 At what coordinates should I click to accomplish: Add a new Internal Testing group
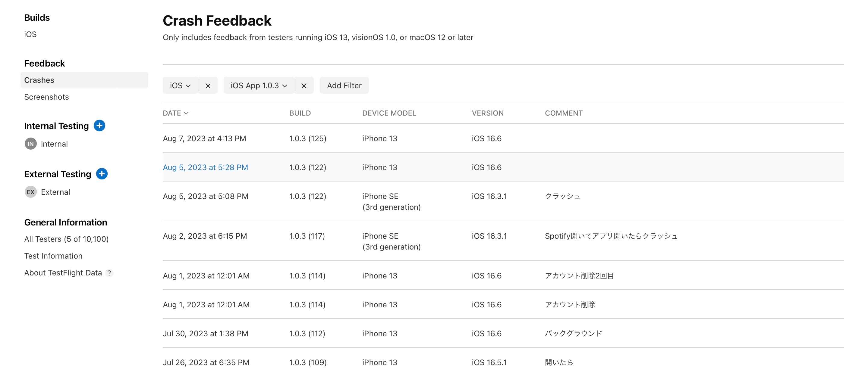click(99, 126)
